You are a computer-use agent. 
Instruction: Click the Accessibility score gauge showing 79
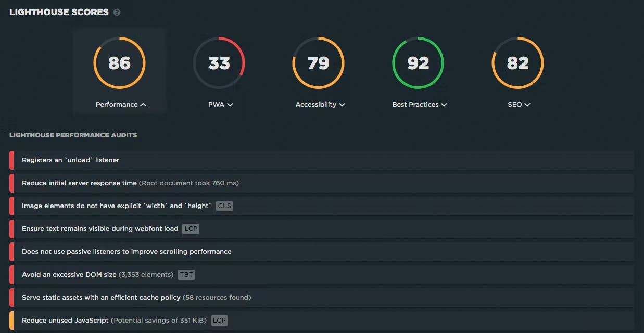(x=318, y=63)
